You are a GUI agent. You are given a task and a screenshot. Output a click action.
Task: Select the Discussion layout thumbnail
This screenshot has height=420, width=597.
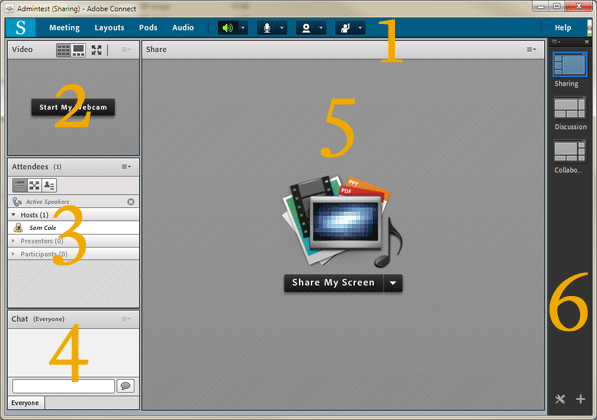pos(570,108)
